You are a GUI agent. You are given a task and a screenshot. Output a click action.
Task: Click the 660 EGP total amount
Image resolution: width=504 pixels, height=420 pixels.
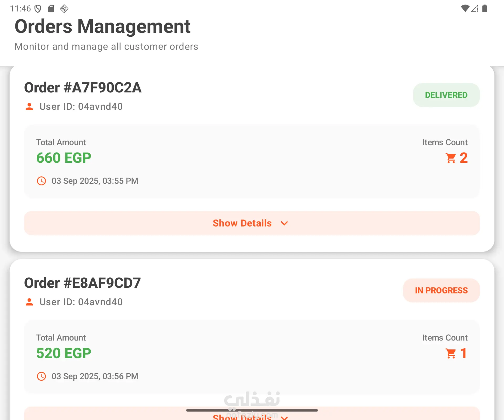[64, 158]
